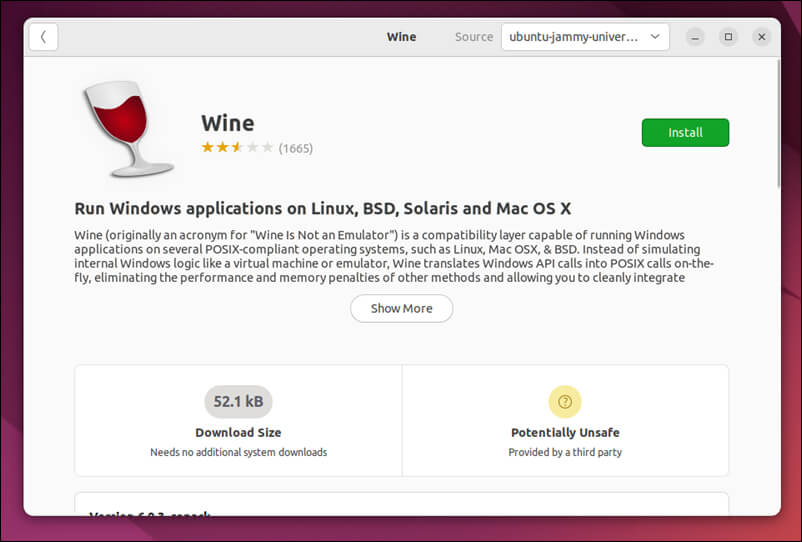Click the yellow question mark safety icon

(x=565, y=402)
